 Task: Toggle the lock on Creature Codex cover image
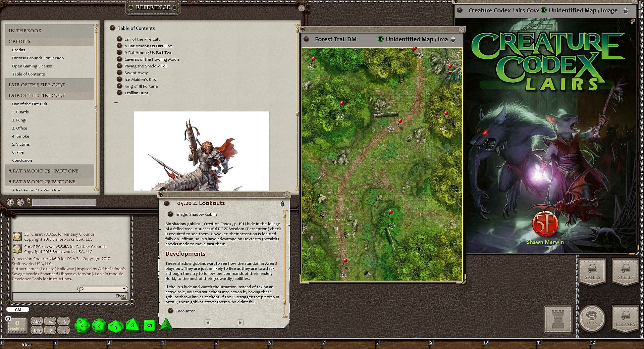click(626, 10)
